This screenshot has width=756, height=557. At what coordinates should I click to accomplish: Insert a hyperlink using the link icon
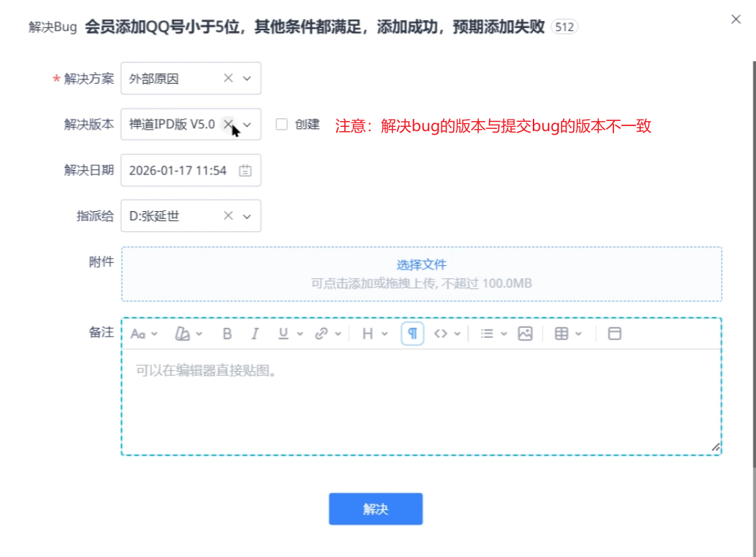(322, 334)
